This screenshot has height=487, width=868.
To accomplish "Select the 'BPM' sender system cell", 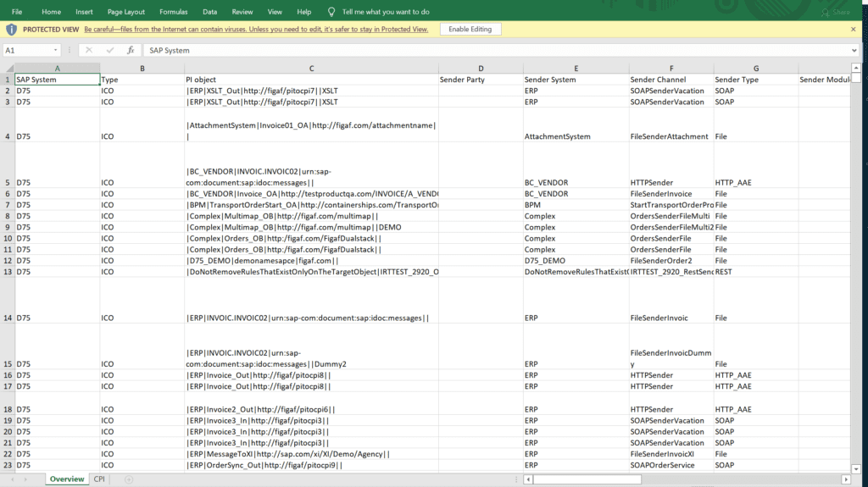I will click(576, 205).
